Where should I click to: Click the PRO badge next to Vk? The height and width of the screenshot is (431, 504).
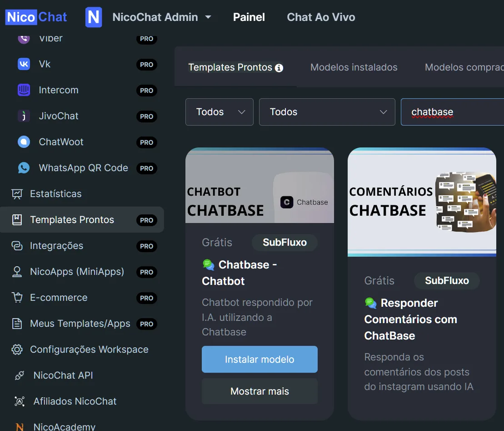(147, 65)
